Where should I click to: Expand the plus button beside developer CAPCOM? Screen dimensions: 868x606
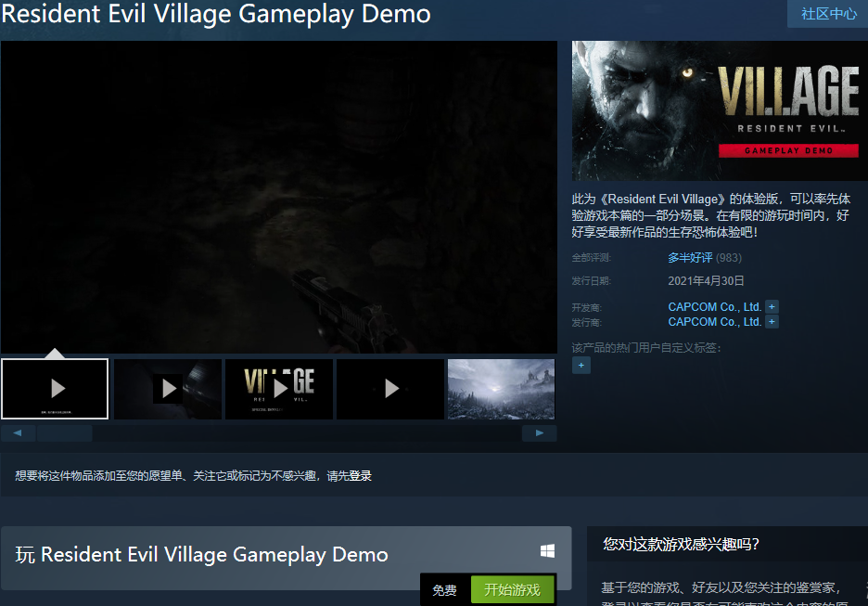pyautogui.click(x=772, y=307)
